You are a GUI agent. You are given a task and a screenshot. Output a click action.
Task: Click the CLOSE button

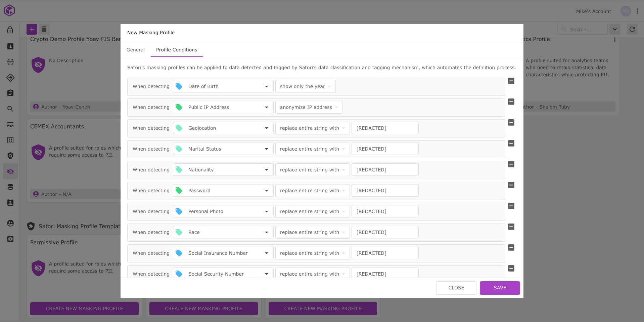[x=456, y=288]
